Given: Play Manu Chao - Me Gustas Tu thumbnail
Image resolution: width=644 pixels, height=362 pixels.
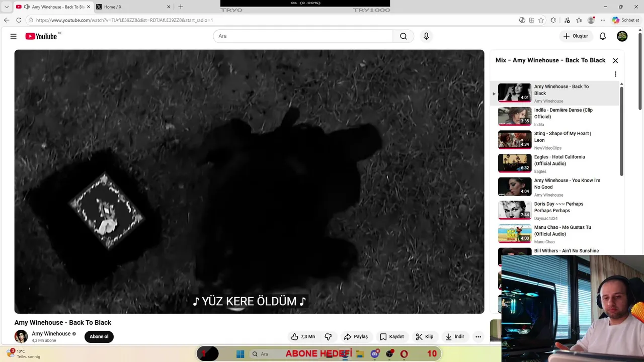Looking at the screenshot, I should pos(515,234).
